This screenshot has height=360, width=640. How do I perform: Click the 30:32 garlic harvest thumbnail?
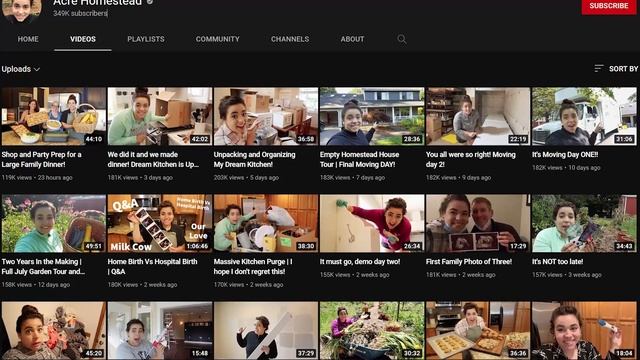pos(372,331)
